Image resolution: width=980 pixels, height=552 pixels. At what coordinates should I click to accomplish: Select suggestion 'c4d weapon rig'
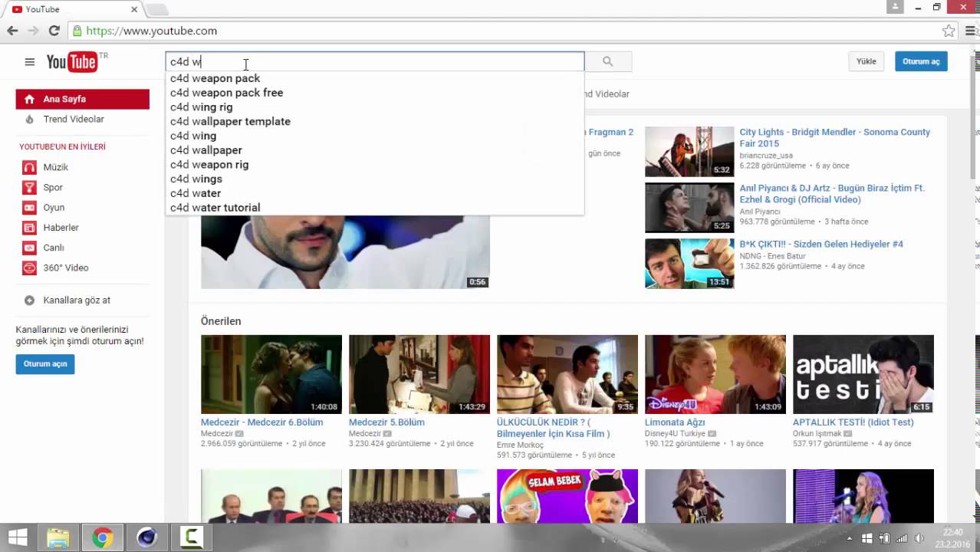click(374, 165)
